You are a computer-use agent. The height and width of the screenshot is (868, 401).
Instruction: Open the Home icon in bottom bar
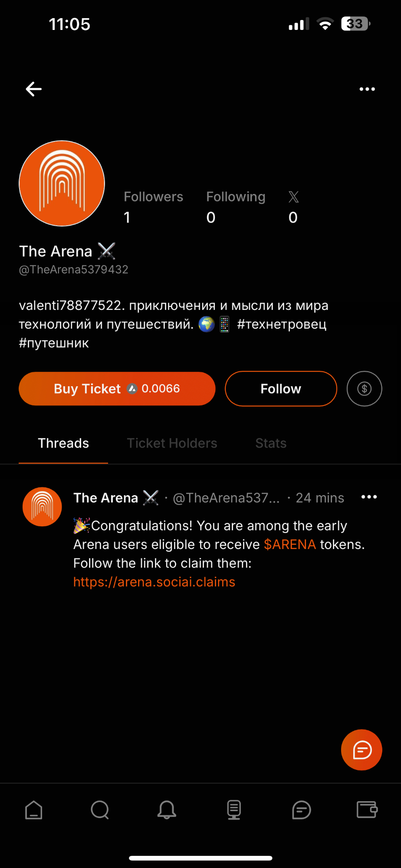click(x=34, y=810)
